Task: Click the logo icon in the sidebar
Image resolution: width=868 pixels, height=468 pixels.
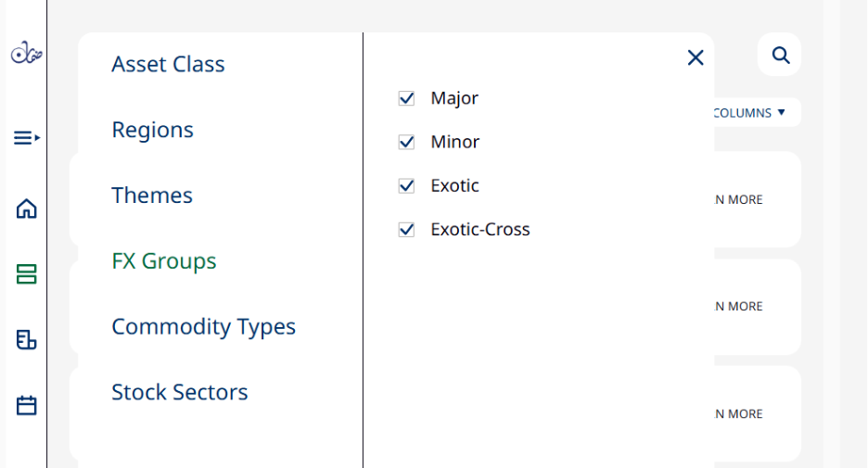Action: [27, 53]
